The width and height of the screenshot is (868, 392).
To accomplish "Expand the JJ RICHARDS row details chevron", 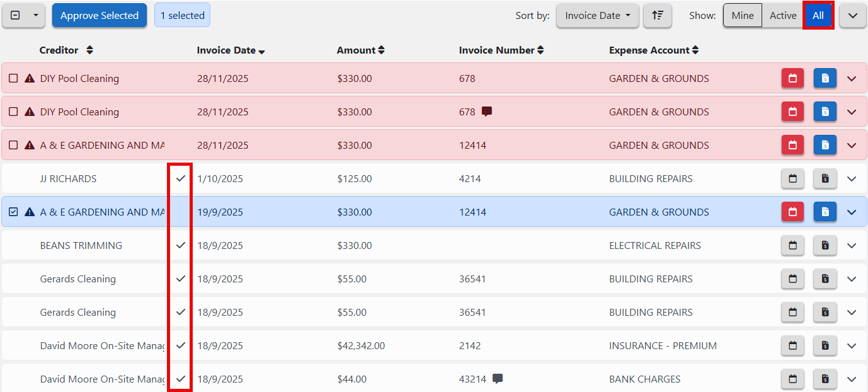I will [852, 179].
